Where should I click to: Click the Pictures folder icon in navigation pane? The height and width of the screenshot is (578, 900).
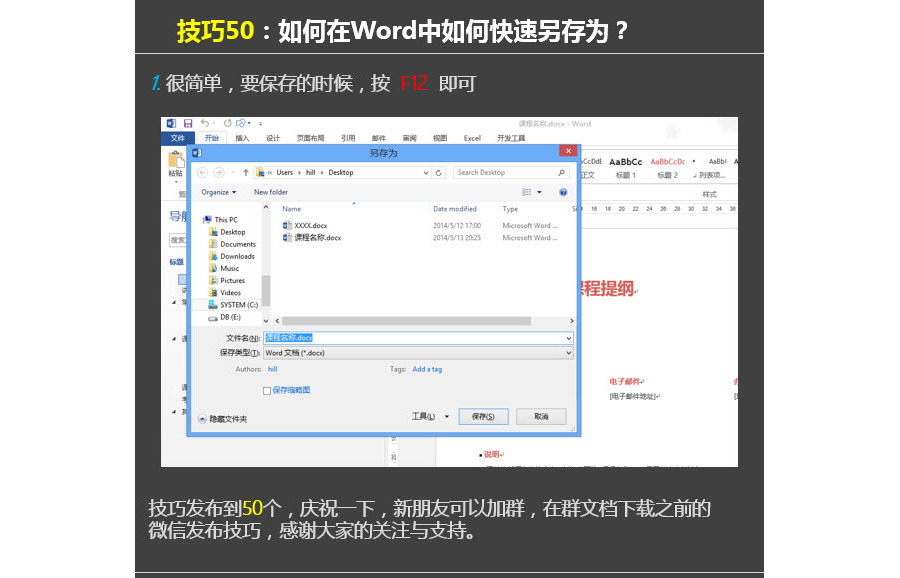point(214,280)
